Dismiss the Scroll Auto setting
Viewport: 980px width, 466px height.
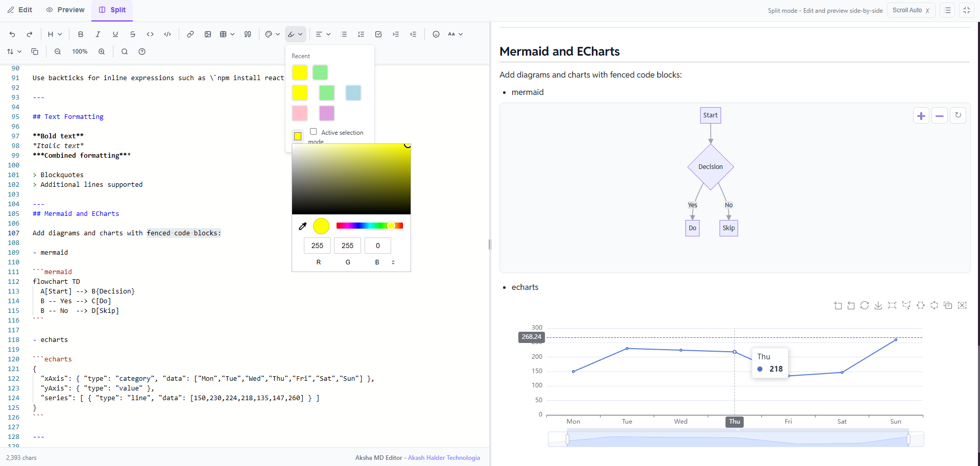(x=927, y=11)
